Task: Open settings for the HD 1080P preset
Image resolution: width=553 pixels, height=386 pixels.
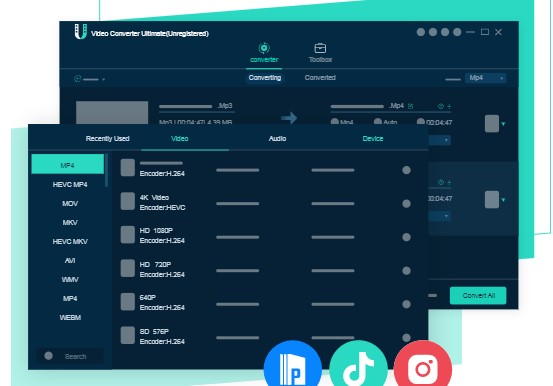Action: tap(406, 237)
